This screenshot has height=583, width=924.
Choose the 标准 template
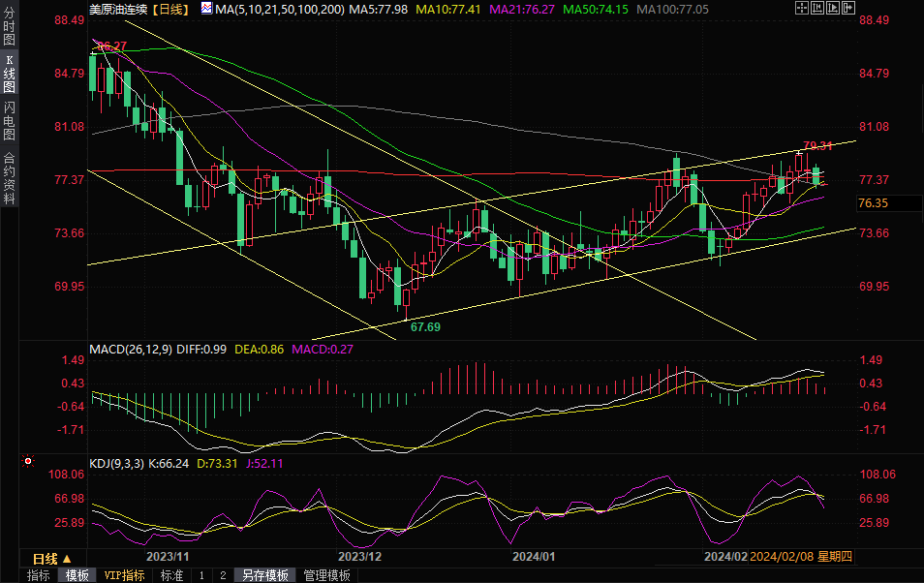click(x=171, y=575)
